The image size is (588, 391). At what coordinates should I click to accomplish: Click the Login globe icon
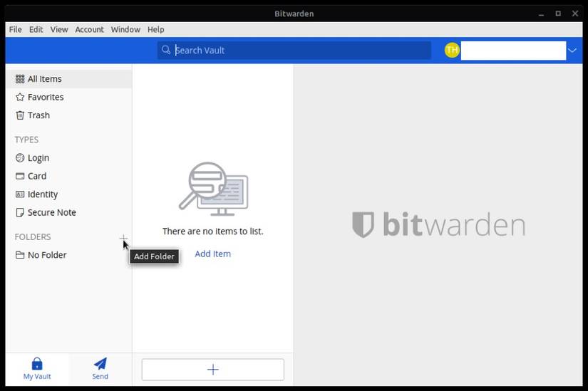(20, 158)
